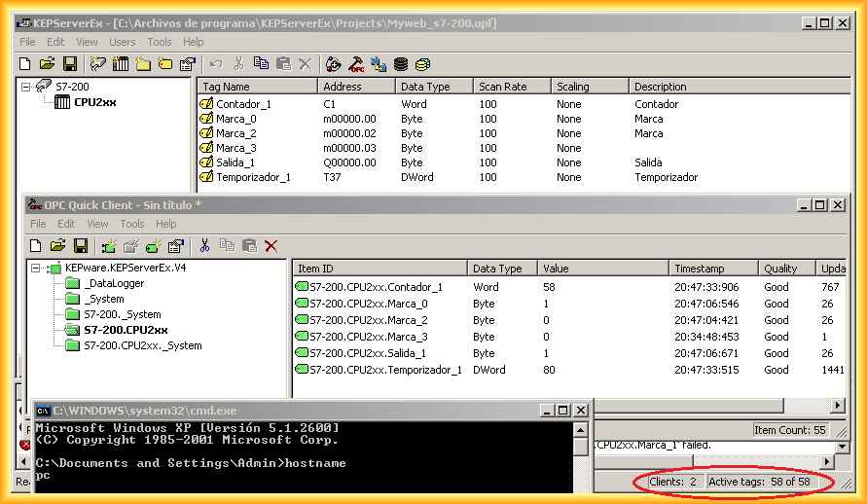
Task: Collapse the S7-200 channel tree node
Action: (x=25, y=88)
